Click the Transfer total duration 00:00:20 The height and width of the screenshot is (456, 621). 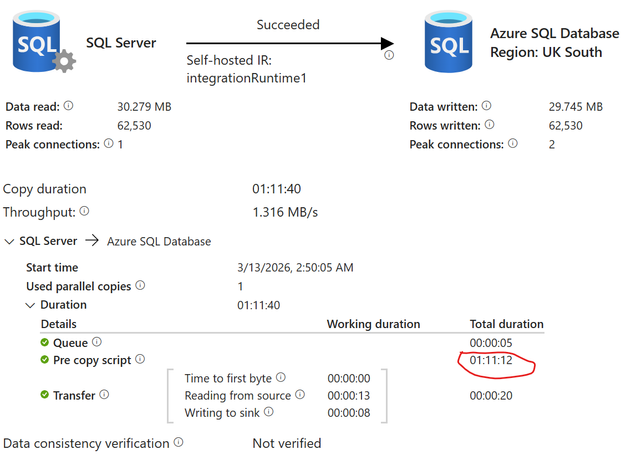(491, 395)
